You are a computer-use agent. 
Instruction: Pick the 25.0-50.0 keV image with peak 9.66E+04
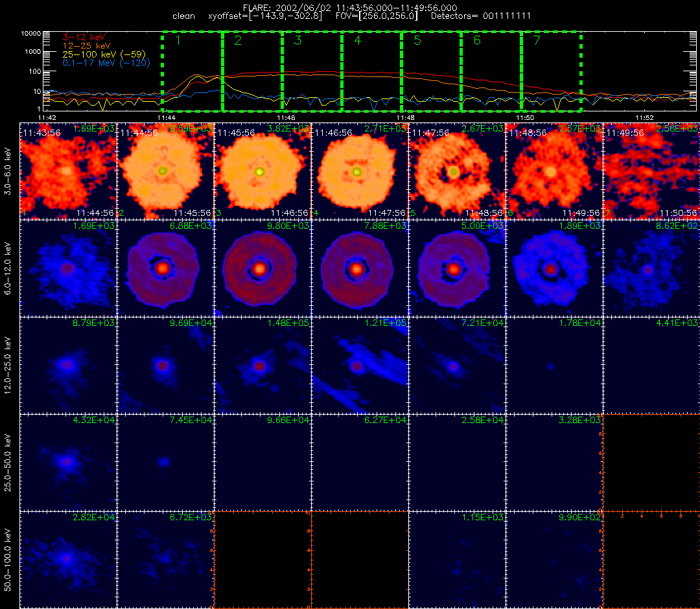pos(263,463)
